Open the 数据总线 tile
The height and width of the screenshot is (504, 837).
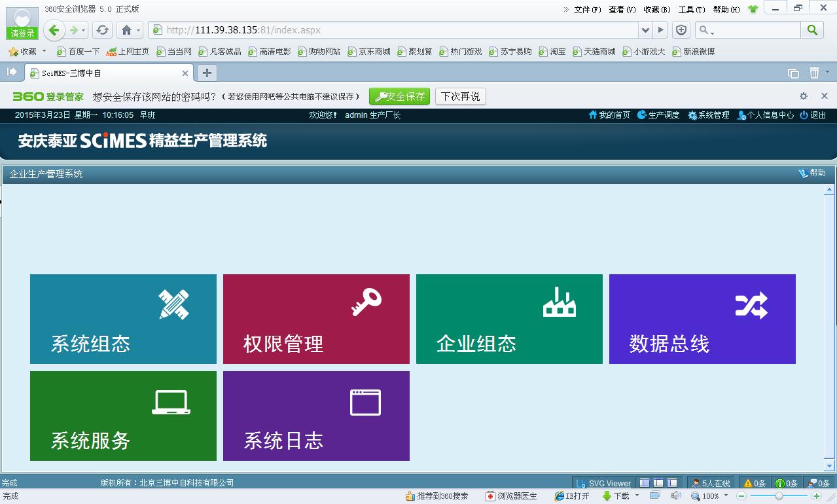(702, 319)
